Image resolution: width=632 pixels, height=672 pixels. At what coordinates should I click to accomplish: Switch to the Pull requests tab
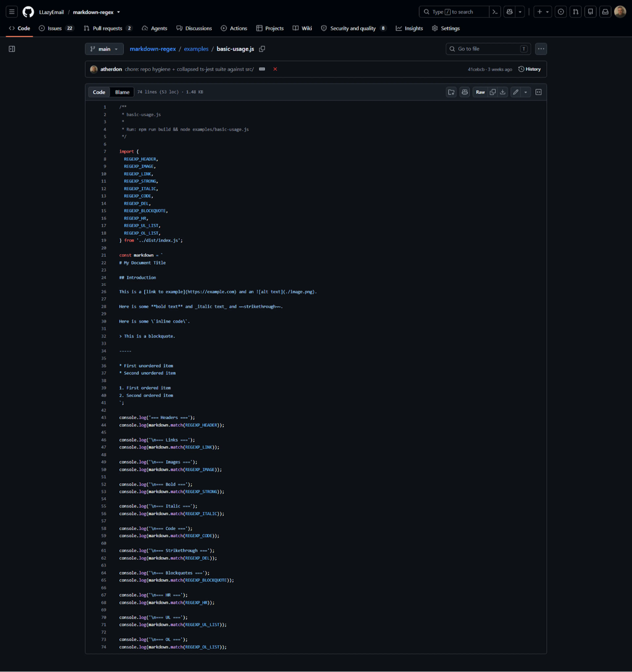click(108, 28)
